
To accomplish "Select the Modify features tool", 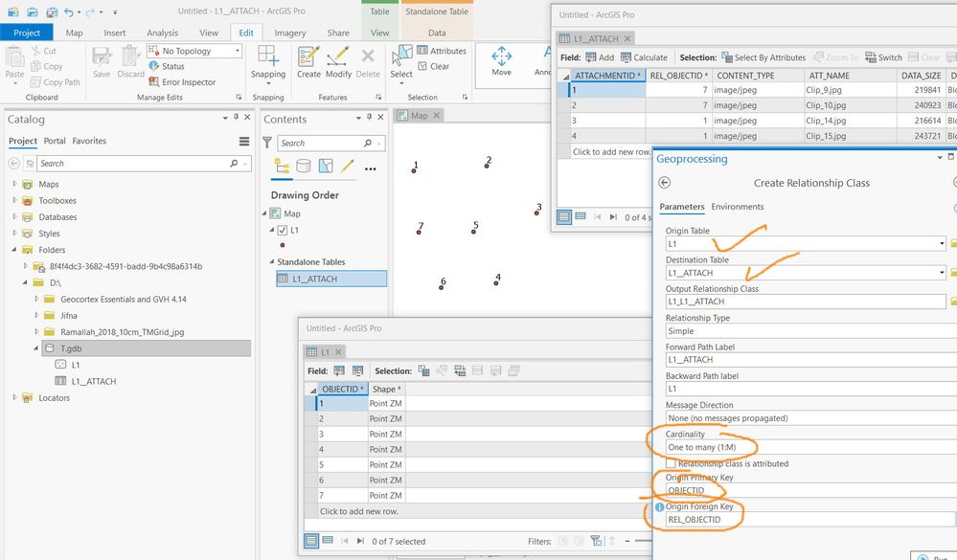I will pyautogui.click(x=338, y=63).
